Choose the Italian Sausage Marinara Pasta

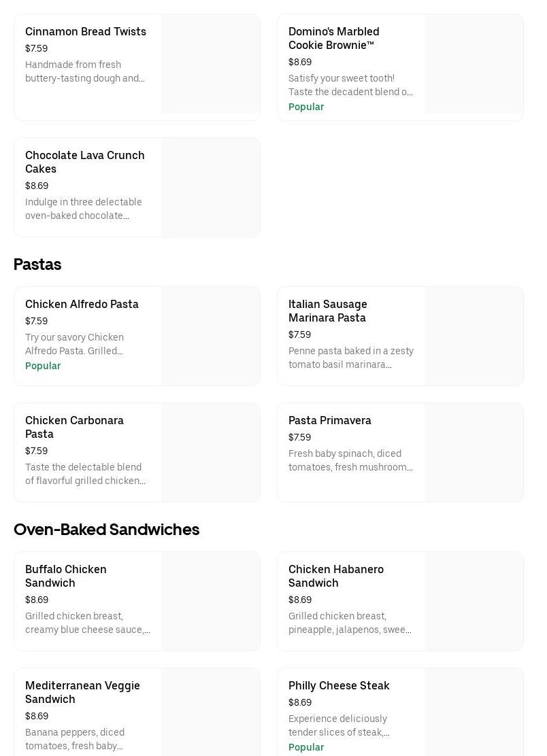pyautogui.click(x=327, y=311)
